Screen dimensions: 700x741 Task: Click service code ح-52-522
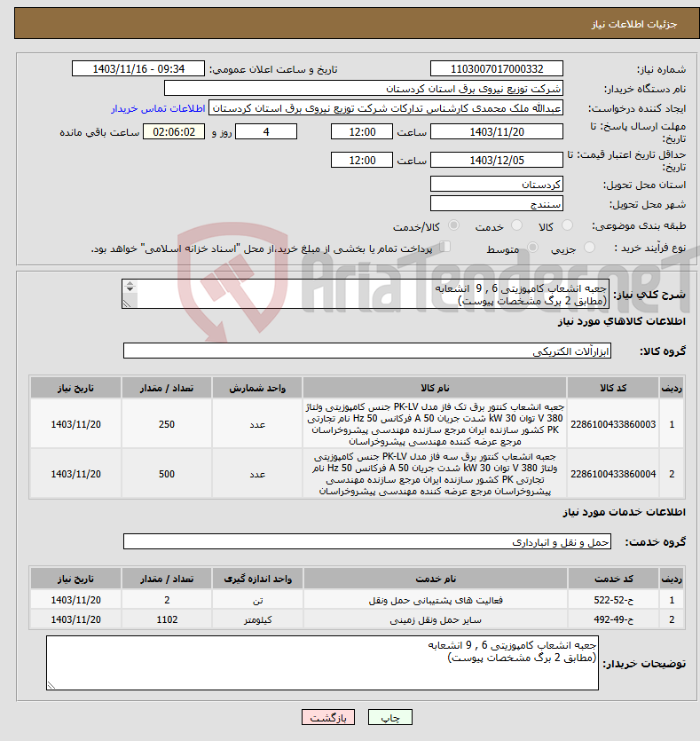pos(613,600)
